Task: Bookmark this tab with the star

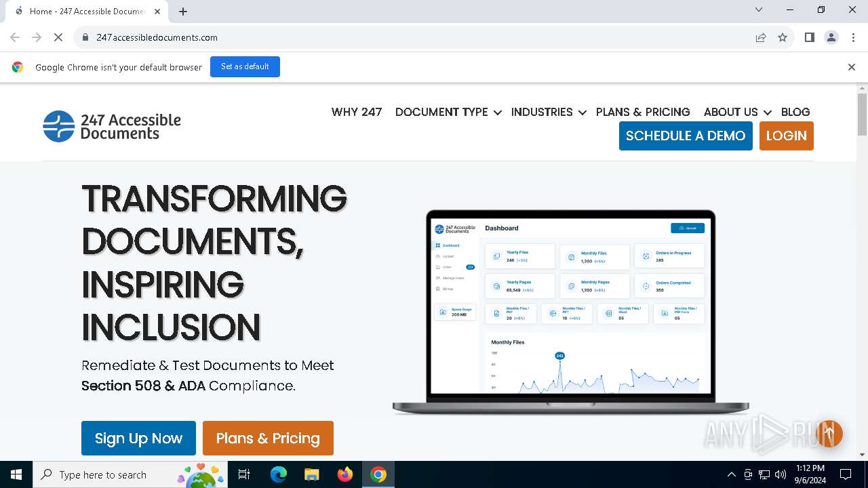Action: tap(783, 37)
